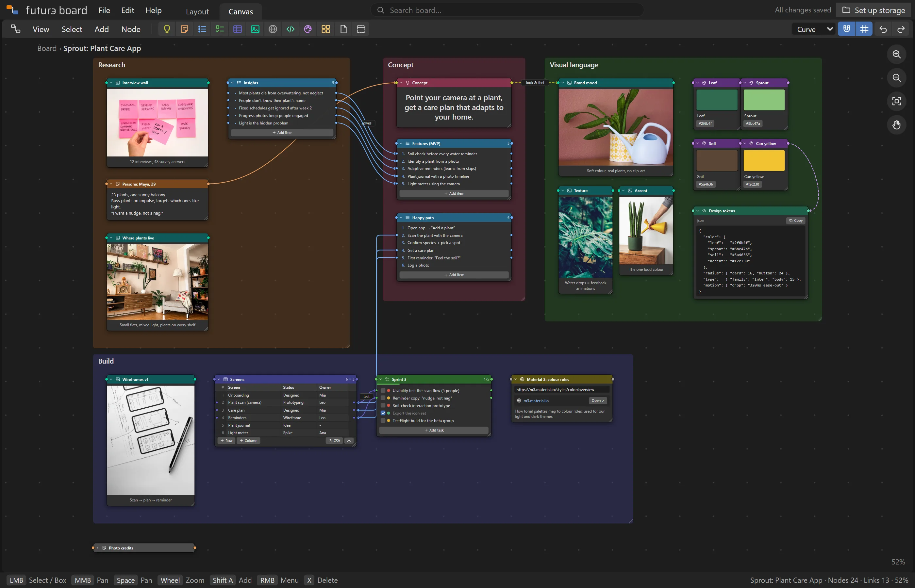Open the Edit menu
915x588 pixels.
coord(127,10)
